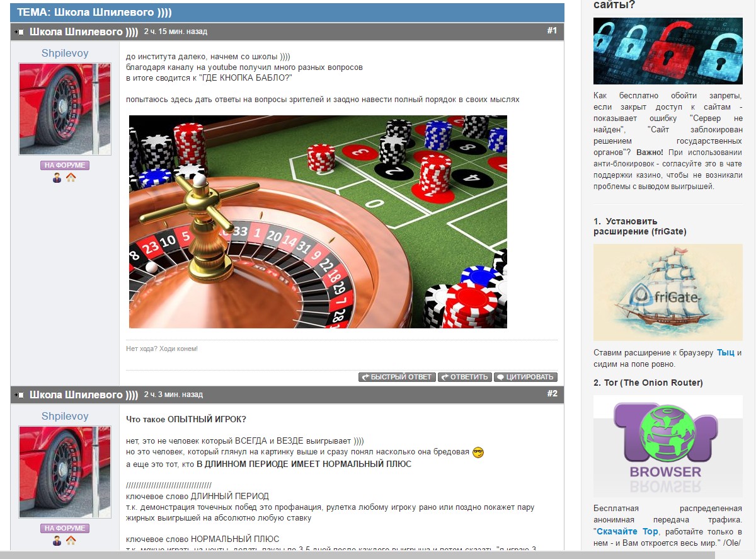
Task: Click timestamp '2 ч. 15 мин. назад'
Action: [176, 32]
